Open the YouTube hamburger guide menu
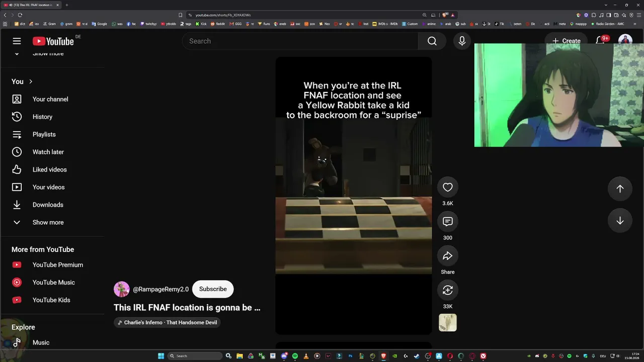The height and width of the screenshot is (362, 644). click(17, 41)
